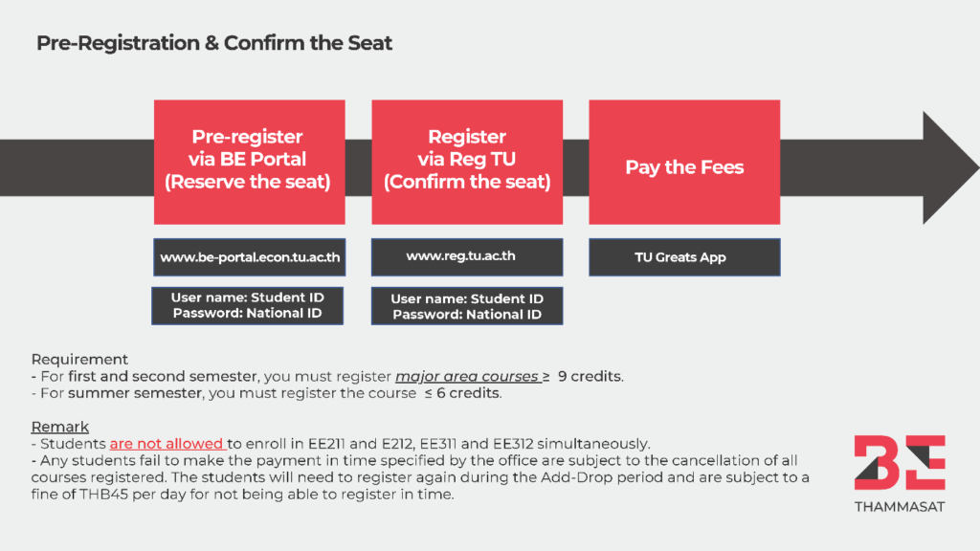
Task: Select the Pre-register via BE Portal box
Action: point(249,159)
